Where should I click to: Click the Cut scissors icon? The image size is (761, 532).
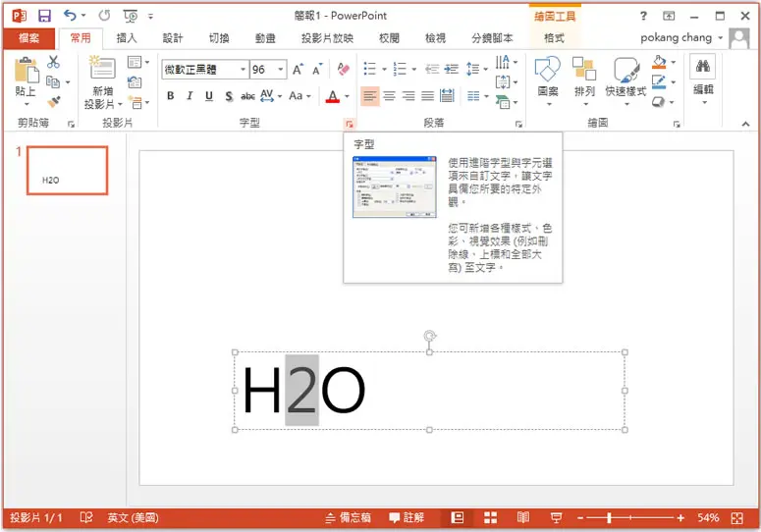tap(53, 62)
